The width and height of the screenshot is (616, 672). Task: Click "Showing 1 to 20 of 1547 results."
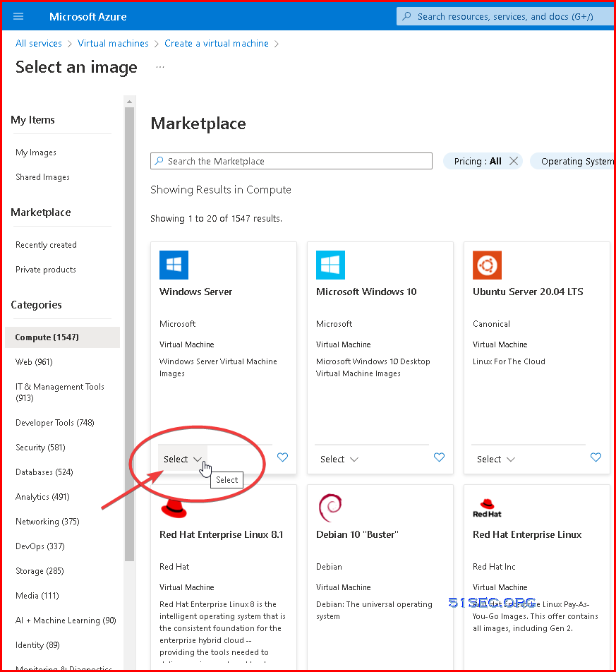(216, 219)
